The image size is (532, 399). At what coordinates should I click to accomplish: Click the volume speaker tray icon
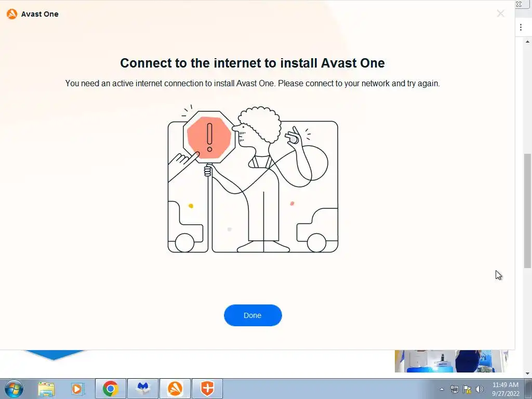coord(480,389)
